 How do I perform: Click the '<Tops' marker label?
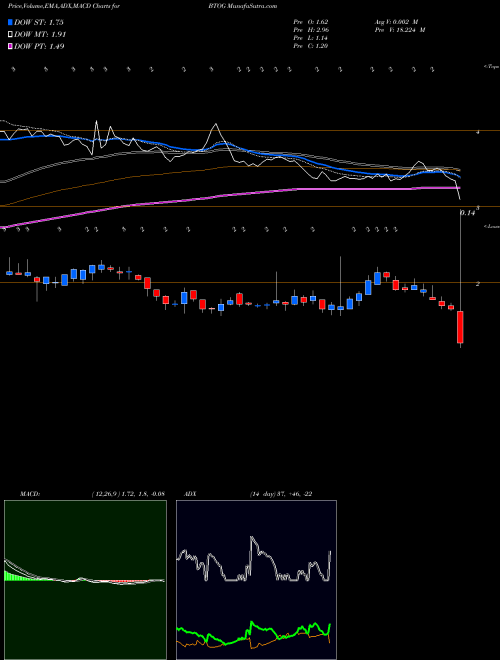click(491, 67)
